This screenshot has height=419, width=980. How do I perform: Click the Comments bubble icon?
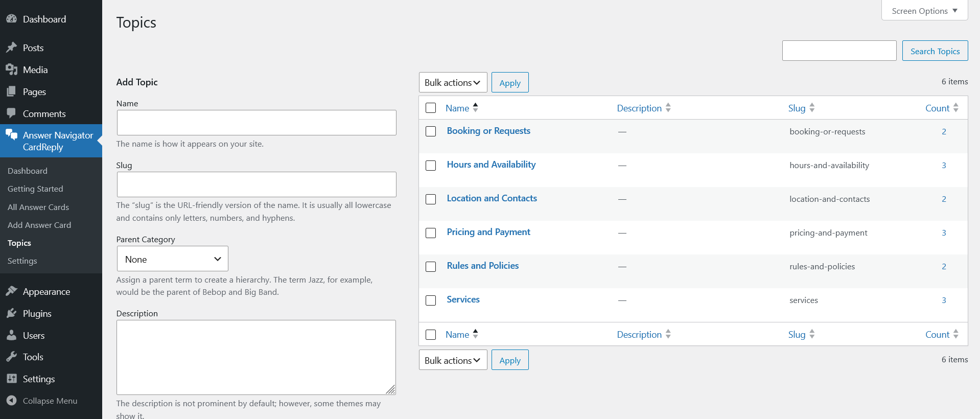coord(11,113)
